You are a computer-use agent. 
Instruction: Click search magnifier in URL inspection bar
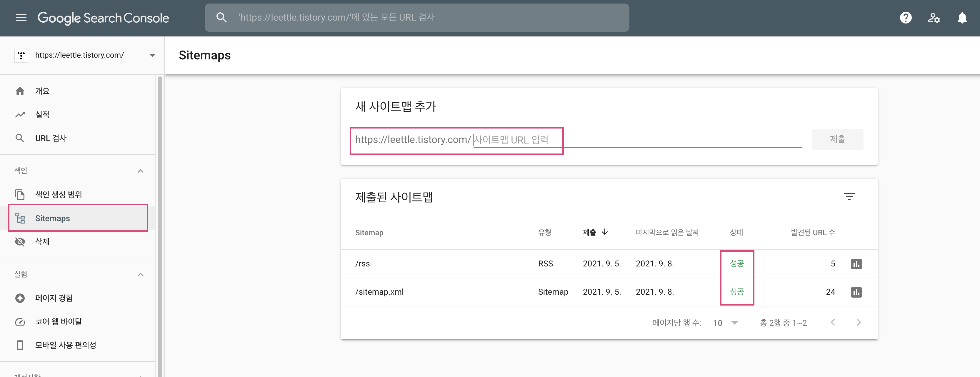coord(221,18)
